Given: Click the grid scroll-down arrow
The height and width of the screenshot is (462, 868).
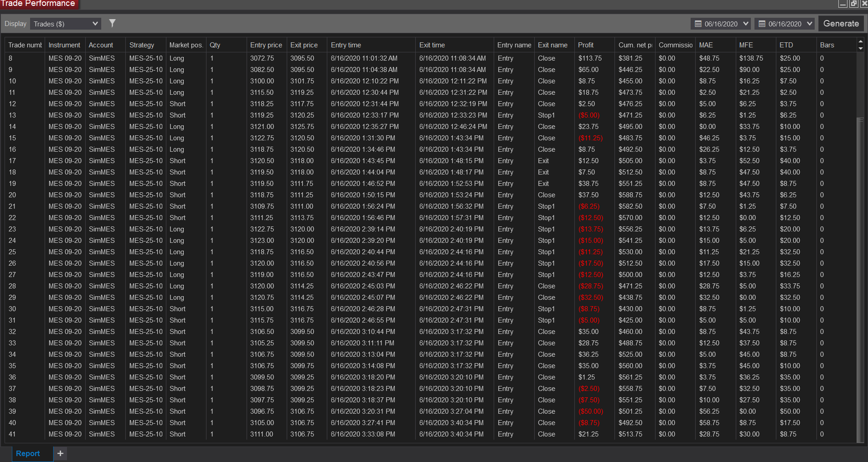Looking at the screenshot, I should 860,48.
